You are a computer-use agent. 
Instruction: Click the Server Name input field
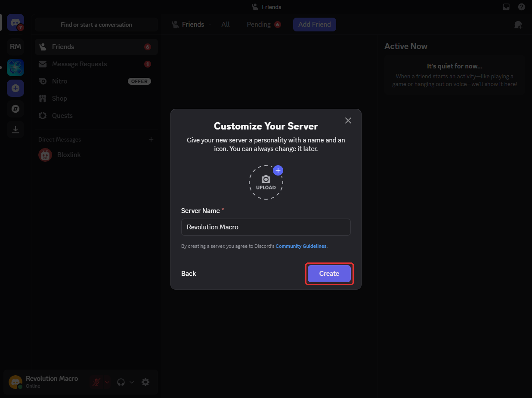coord(266,227)
